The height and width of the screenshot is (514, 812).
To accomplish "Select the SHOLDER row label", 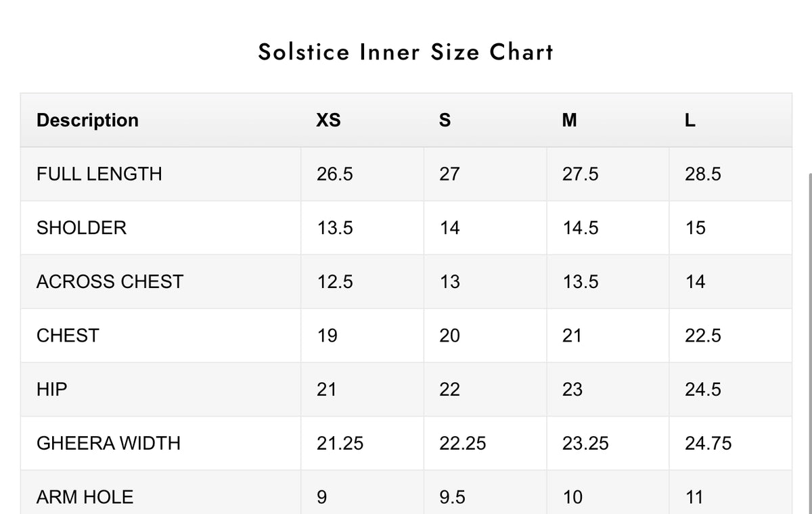I will pos(81,228).
